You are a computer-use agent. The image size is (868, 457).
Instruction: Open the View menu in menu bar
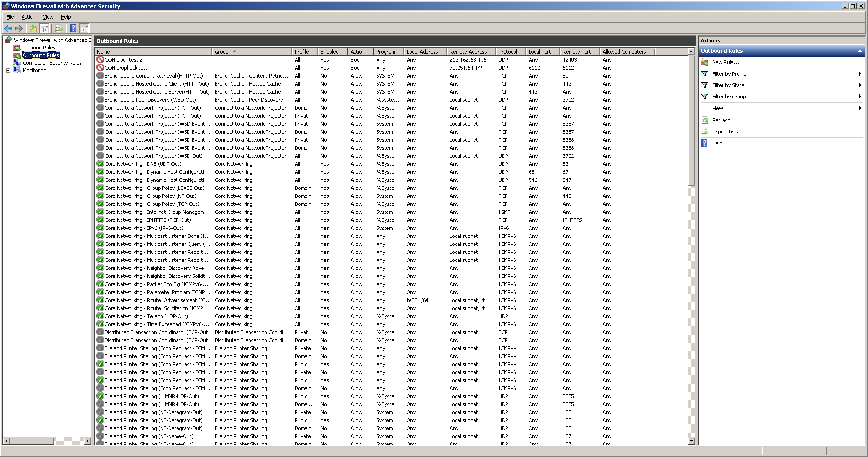48,17
